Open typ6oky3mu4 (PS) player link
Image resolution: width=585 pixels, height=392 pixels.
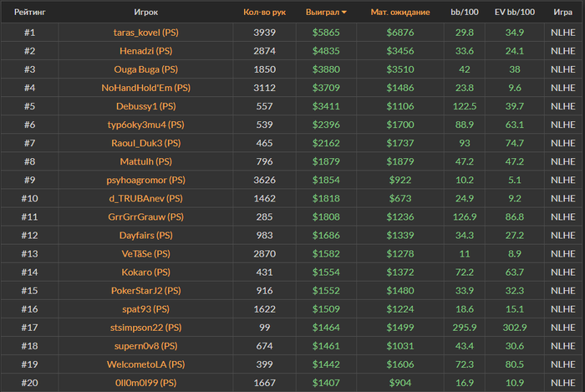coord(146,125)
